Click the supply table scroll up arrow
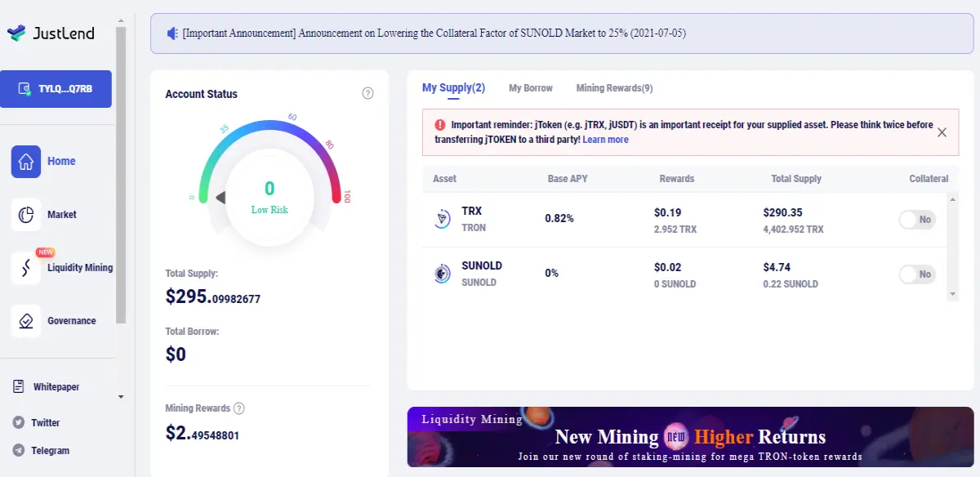Viewport: 980px width, 477px height. (952, 199)
